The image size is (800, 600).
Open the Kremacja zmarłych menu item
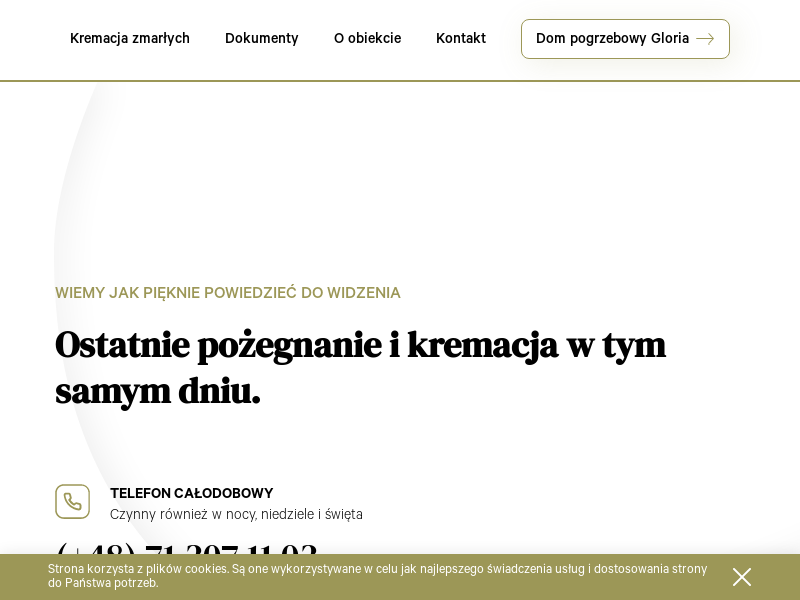[130, 39]
